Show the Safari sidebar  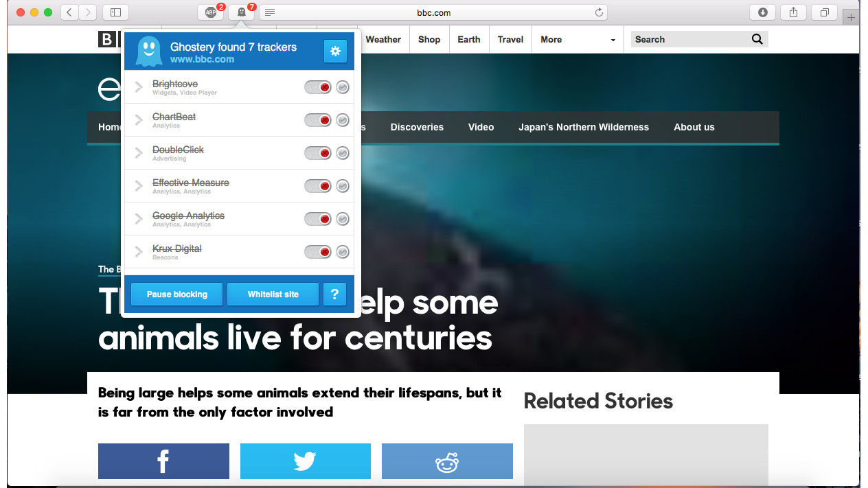click(x=115, y=12)
